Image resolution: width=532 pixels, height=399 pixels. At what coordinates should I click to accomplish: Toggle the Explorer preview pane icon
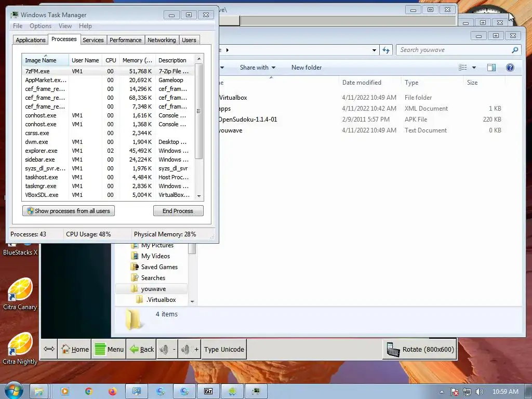click(x=491, y=68)
